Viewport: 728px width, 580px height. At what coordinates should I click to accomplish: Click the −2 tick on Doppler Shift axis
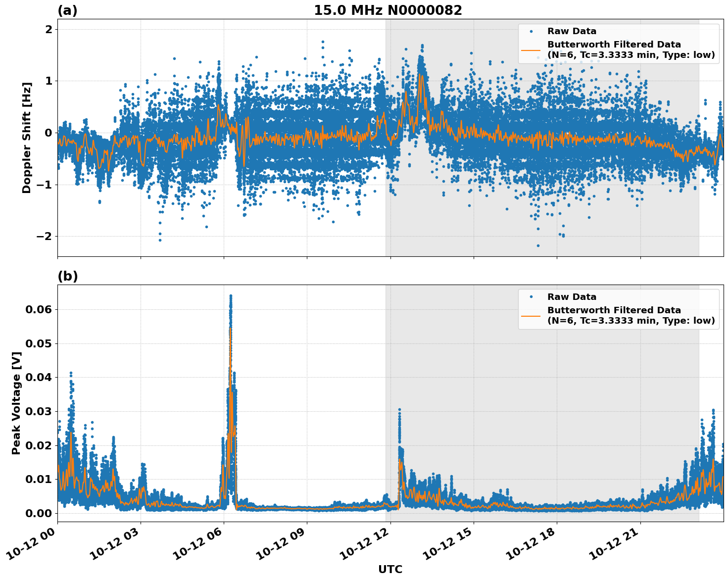point(44,236)
